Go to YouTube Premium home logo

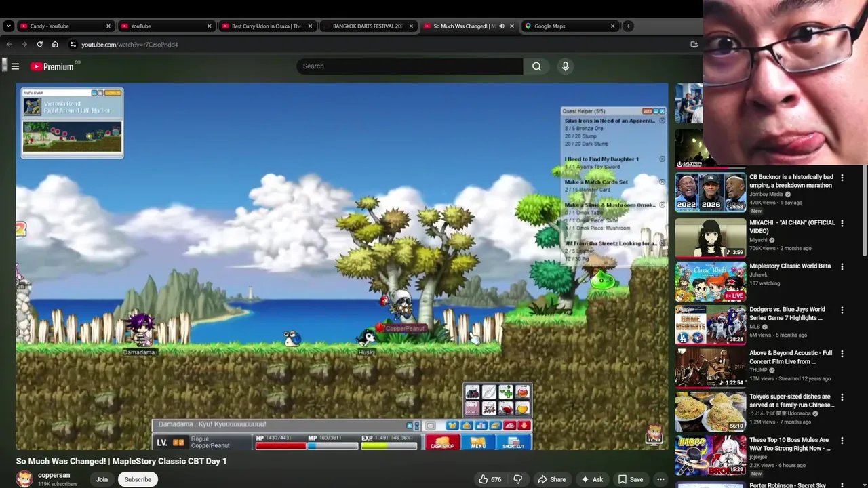(x=52, y=66)
